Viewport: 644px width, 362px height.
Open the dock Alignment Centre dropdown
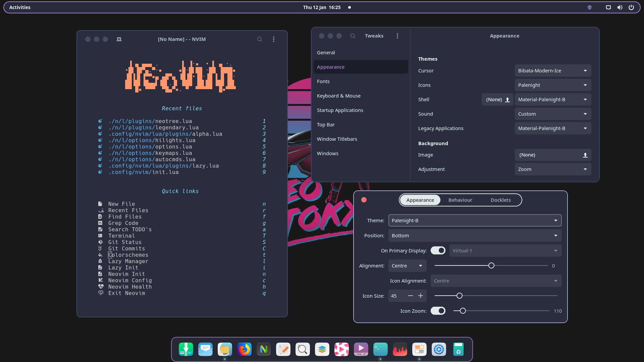click(407, 266)
